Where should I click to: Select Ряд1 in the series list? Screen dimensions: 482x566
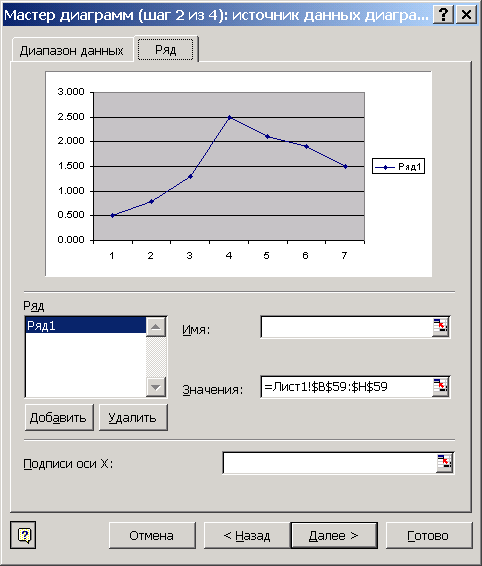tap(86, 325)
